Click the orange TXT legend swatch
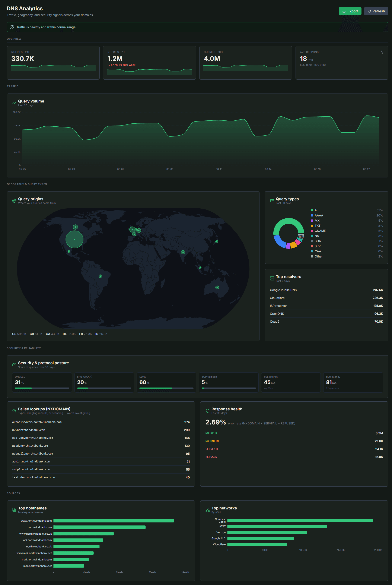392x585 pixels. point(312,226)
